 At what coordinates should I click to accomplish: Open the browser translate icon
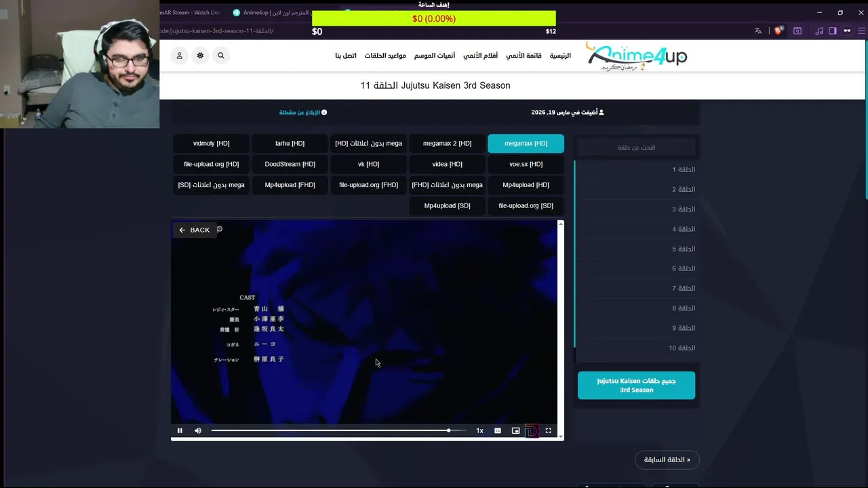point(758,30)
